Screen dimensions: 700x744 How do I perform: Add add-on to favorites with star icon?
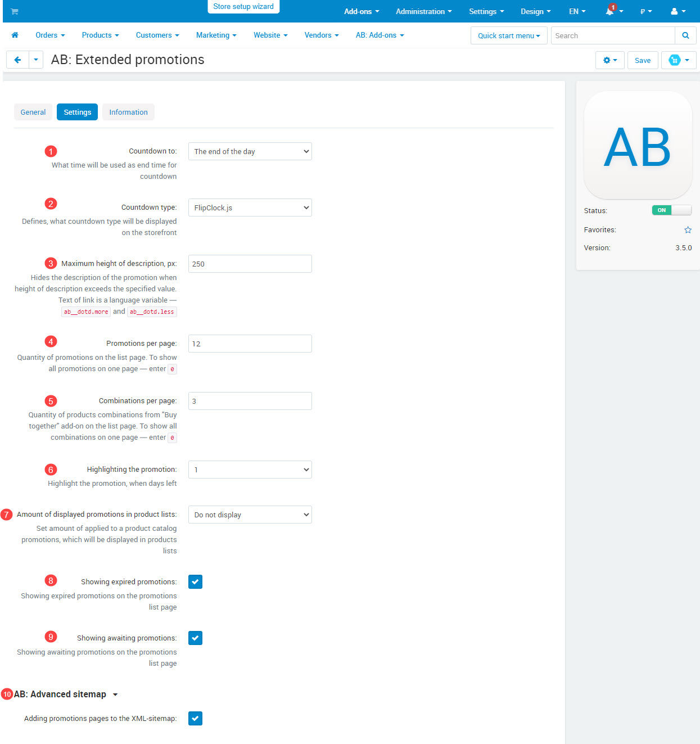(x=688, y=230)
